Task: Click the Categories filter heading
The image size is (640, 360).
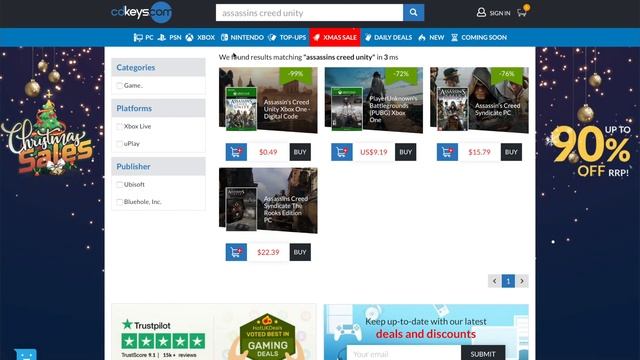Action: tap(158, 67)
